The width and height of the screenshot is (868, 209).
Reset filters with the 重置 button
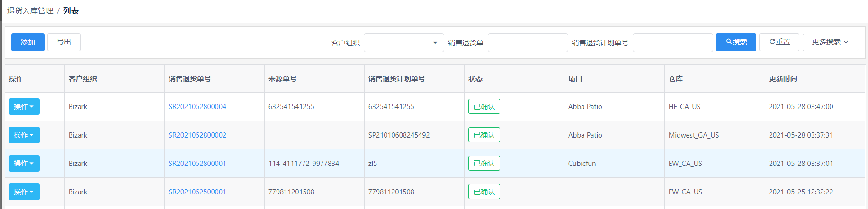coord(779,42)
